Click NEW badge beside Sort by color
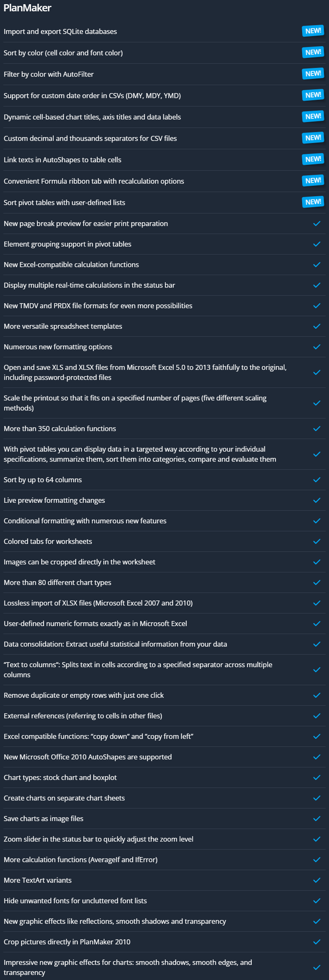The width and height of the screenshot is (329, 980). pyautogui.click(x=313, y=52)
